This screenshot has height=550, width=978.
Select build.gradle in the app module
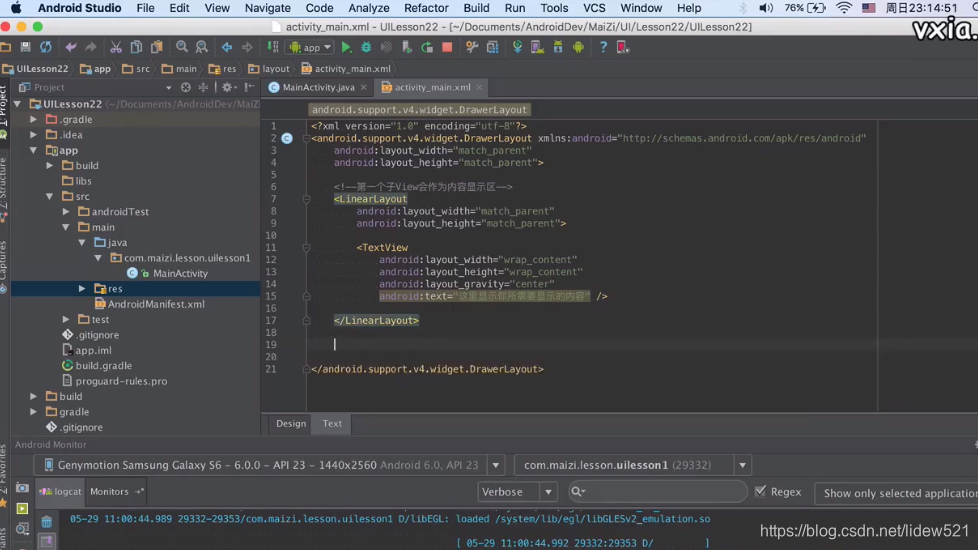pos(104,365)
